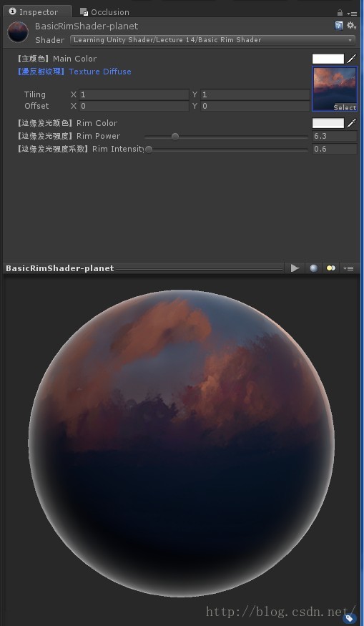The height and width of the screenshot is (626, 364).
Task: Open the Rim Color swatch
Action: pos(328,123)
